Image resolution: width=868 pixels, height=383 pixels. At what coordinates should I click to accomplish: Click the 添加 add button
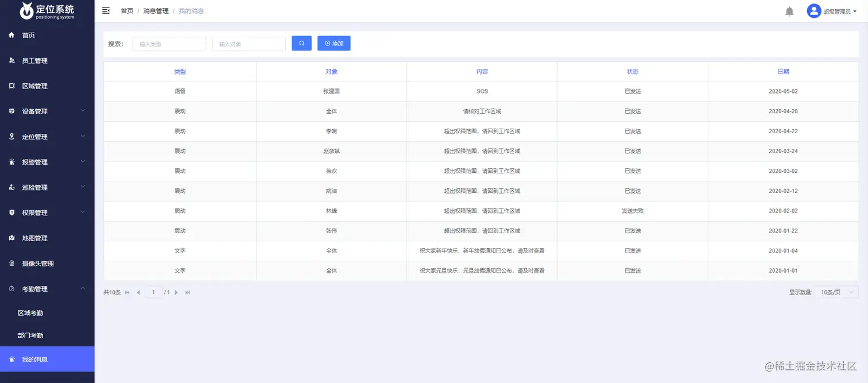(x=334, y=43)
